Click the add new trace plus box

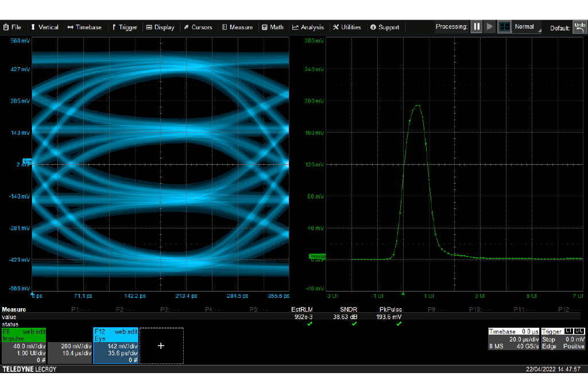[161, 346]
